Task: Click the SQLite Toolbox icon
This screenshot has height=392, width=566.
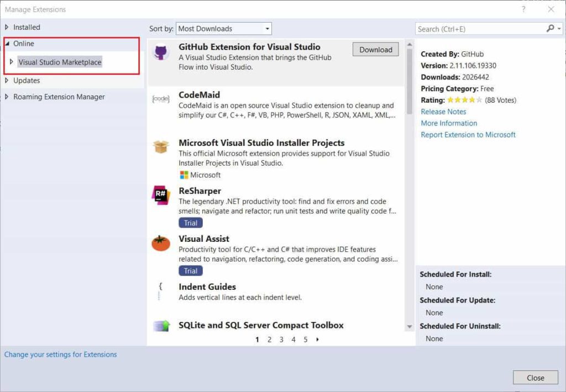Action: coord(161,326)
